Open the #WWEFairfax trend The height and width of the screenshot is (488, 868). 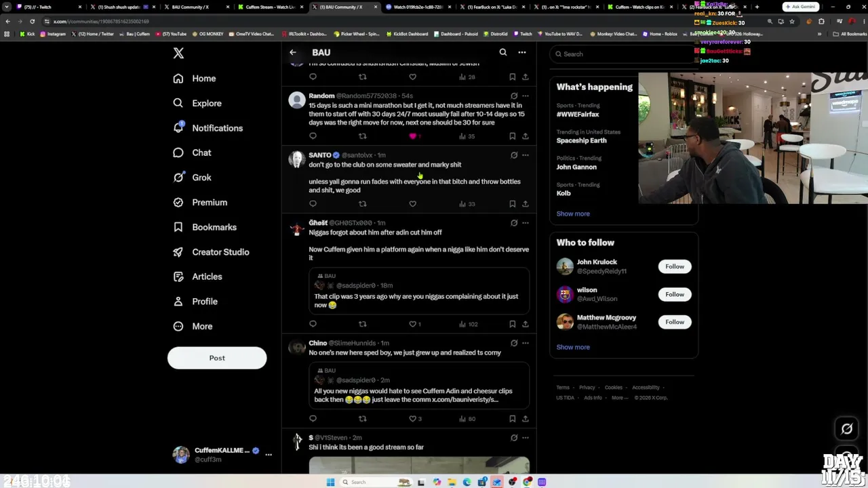578,115
